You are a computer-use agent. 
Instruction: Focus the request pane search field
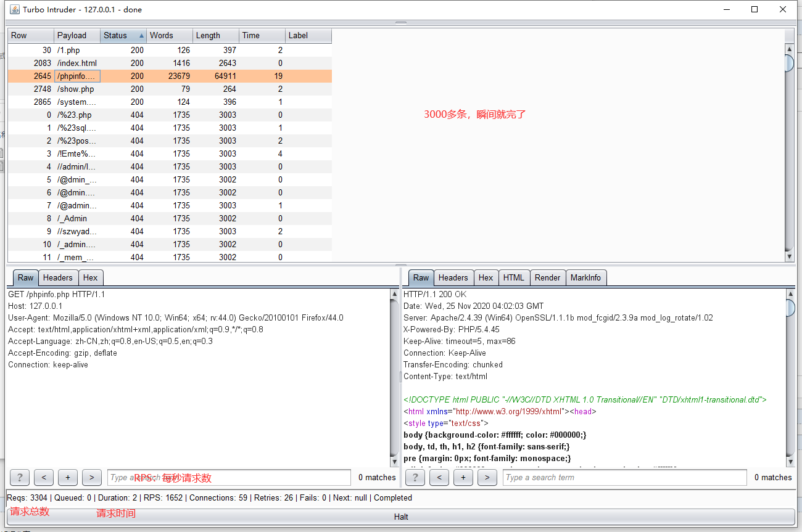(229, 477)
